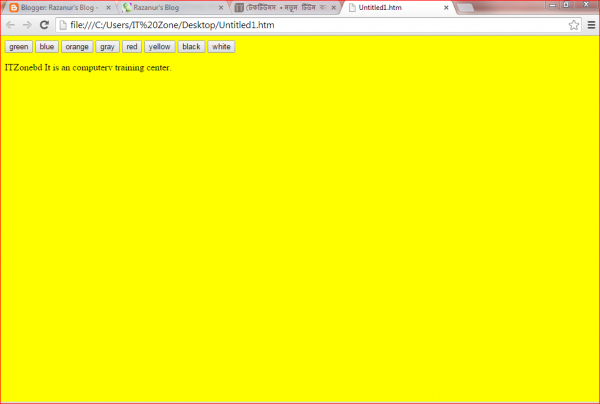Close the Bengali-titled third tab

pyautogui.click(x=334, y=8)
